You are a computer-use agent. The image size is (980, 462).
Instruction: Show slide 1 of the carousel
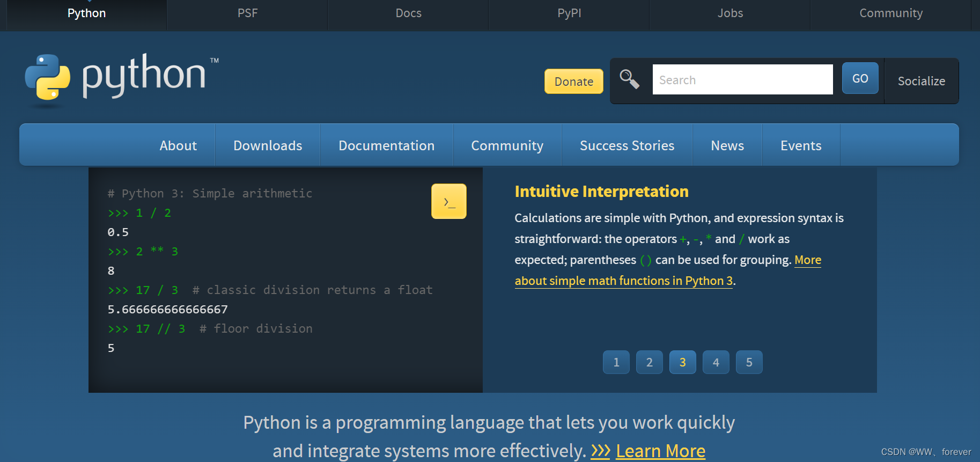[616, 362]
